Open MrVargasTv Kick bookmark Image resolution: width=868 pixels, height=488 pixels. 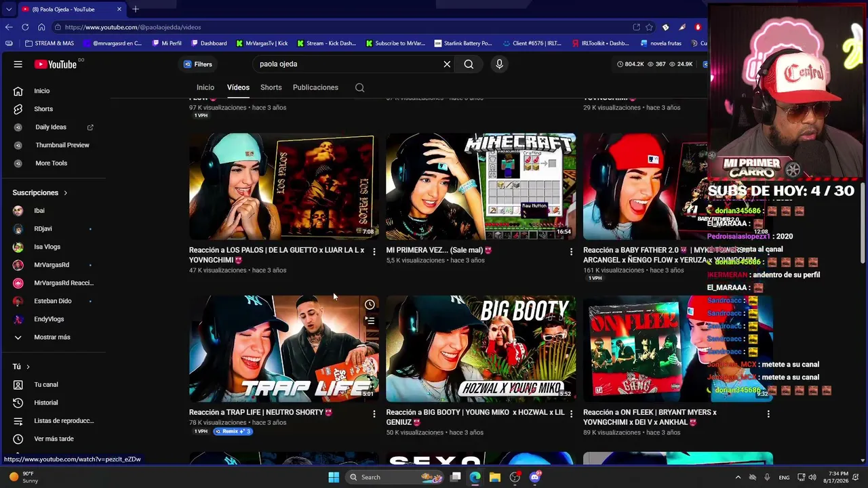point(262,43)
